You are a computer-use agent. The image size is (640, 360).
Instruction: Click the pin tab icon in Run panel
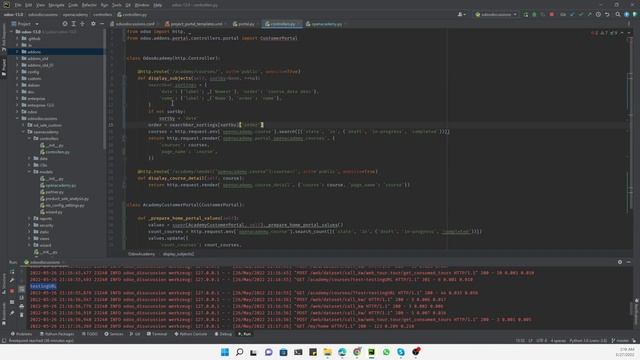[12, 313]
